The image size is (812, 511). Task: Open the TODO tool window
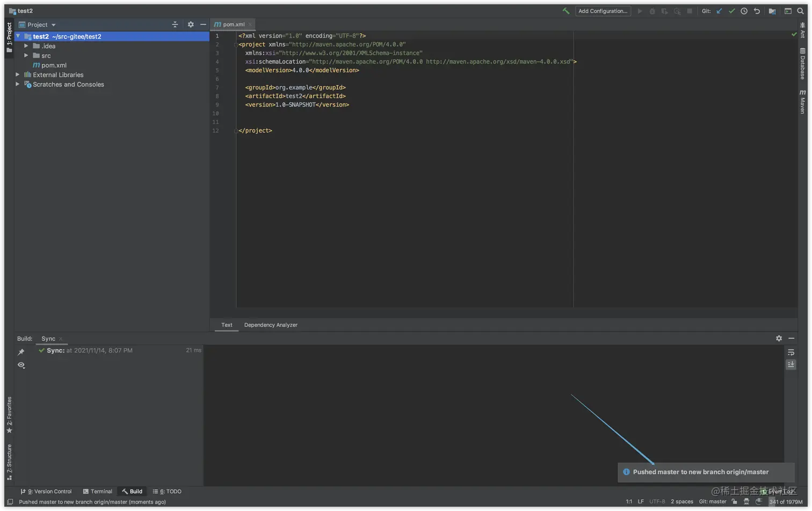tap(167, 491)
